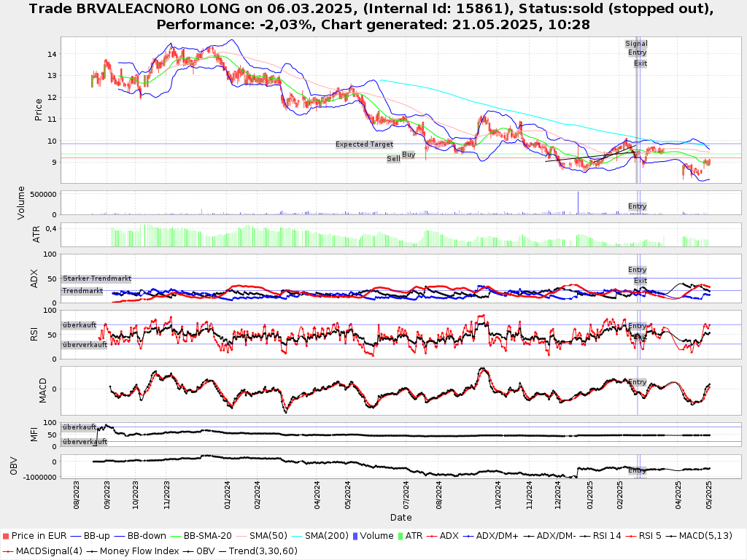Click the Money Flow Index legend marker
Viewport: 747px width, 560px height.
[x=90, y=551]
